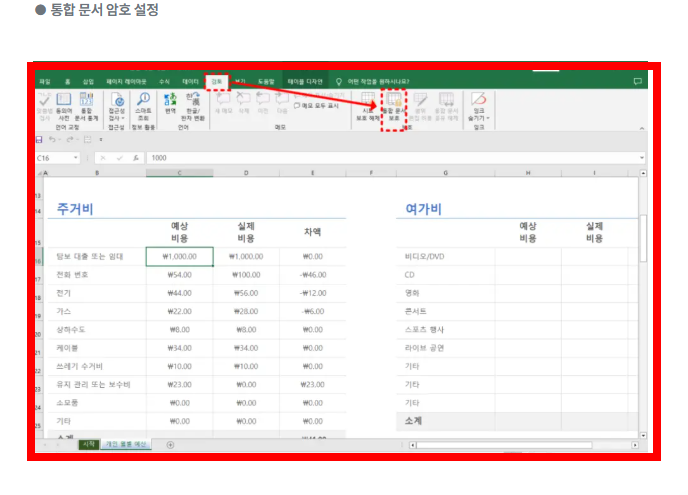
Task: Click the horizontal scrollbar right arrow
Action: [634, 445]
